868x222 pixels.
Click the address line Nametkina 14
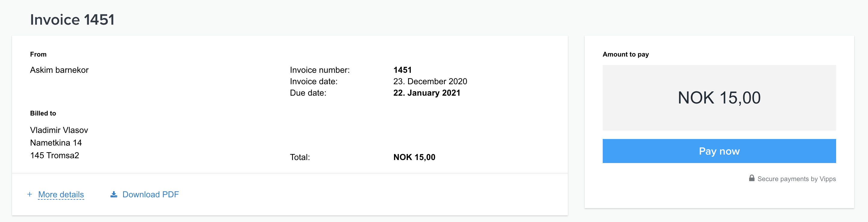pyautogui.click(x=56, y=143)
